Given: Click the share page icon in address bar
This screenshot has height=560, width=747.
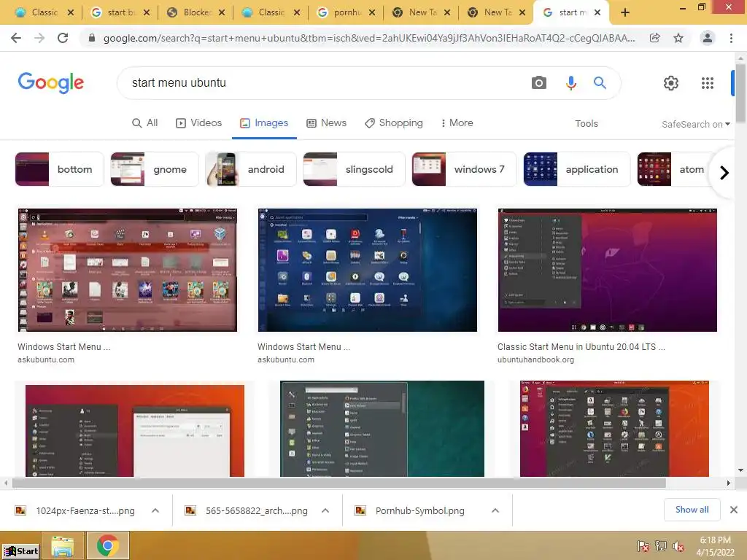Looking at the screenshot, I should click(655, 38).
